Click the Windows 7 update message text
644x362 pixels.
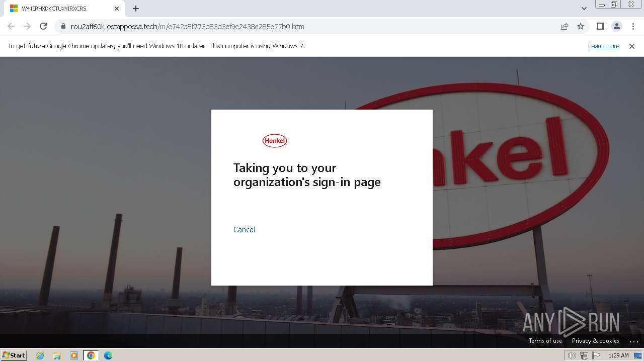[156, 46]
